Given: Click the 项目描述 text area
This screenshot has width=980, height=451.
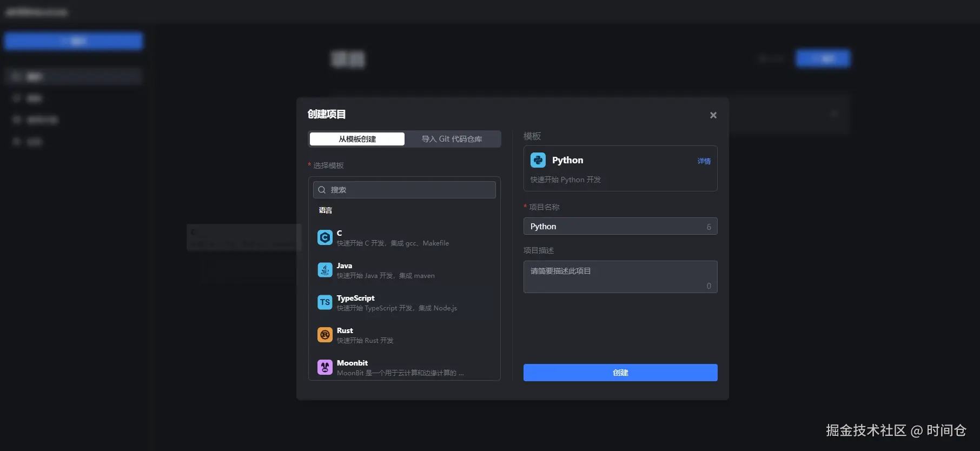Looking at the screenshot, I should pyautogui.click(x=620, y=277).
